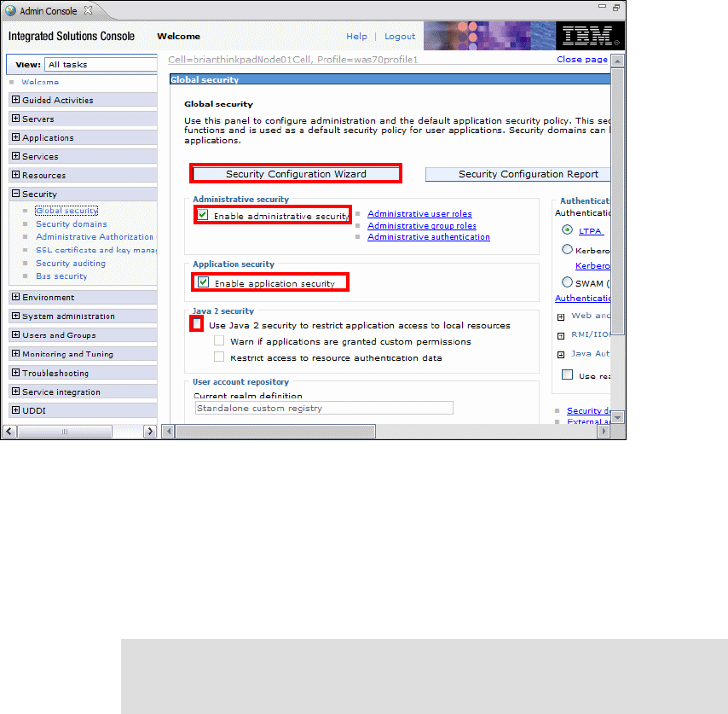The height and width of the screenshot is (714, 728).
Task: Expand the Services section
Action: pos(16,156)
